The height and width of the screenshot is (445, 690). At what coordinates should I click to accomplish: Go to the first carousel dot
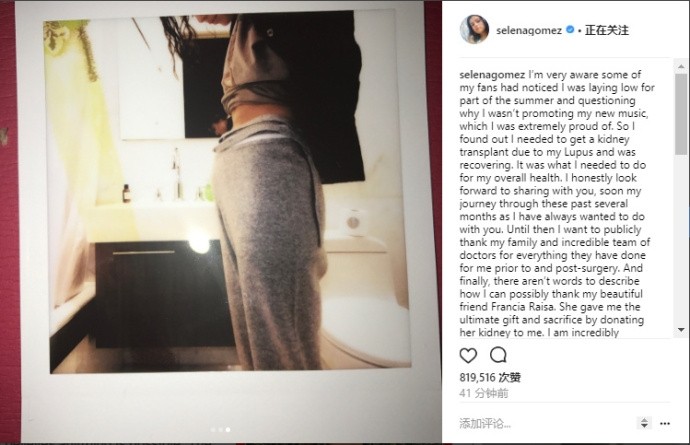tap(213, 430)
